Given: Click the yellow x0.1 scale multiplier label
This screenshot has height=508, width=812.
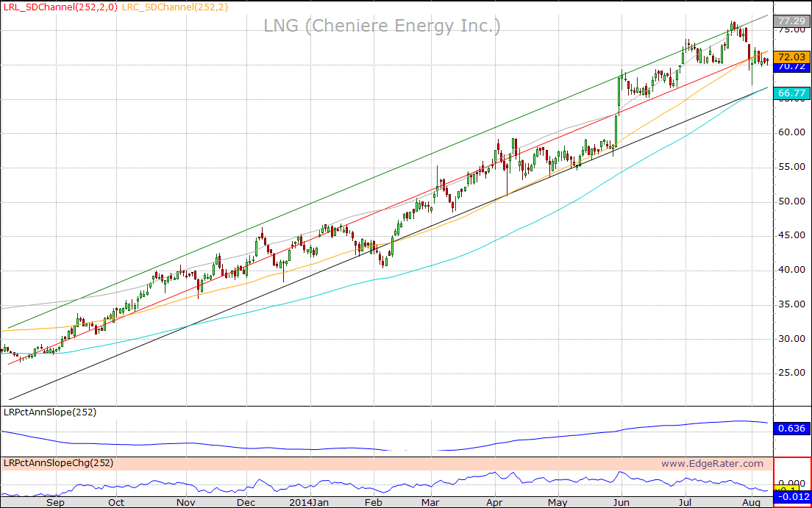Looking at the screenshot, I should pyautogui.click(x=786, y=489).
